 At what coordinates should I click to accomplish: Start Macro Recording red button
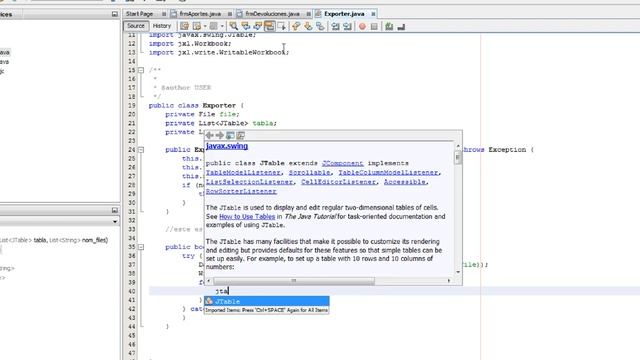tap(362, 27)
